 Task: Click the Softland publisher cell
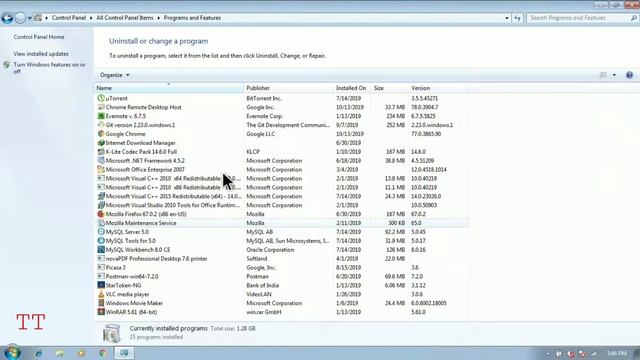tap(257, 259)
